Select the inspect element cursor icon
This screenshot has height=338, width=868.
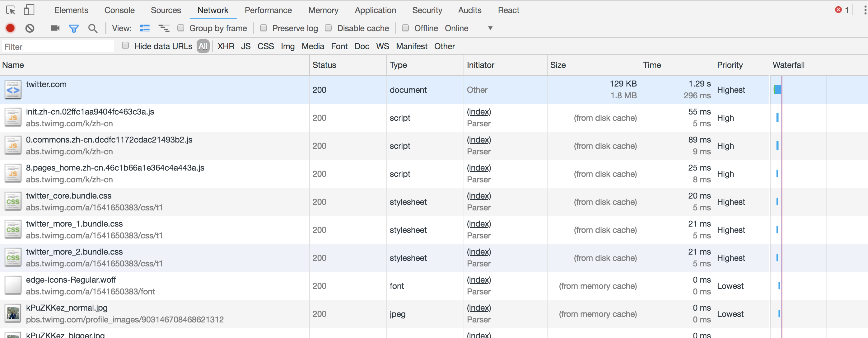pyautogui.click(x=11, y=10)
